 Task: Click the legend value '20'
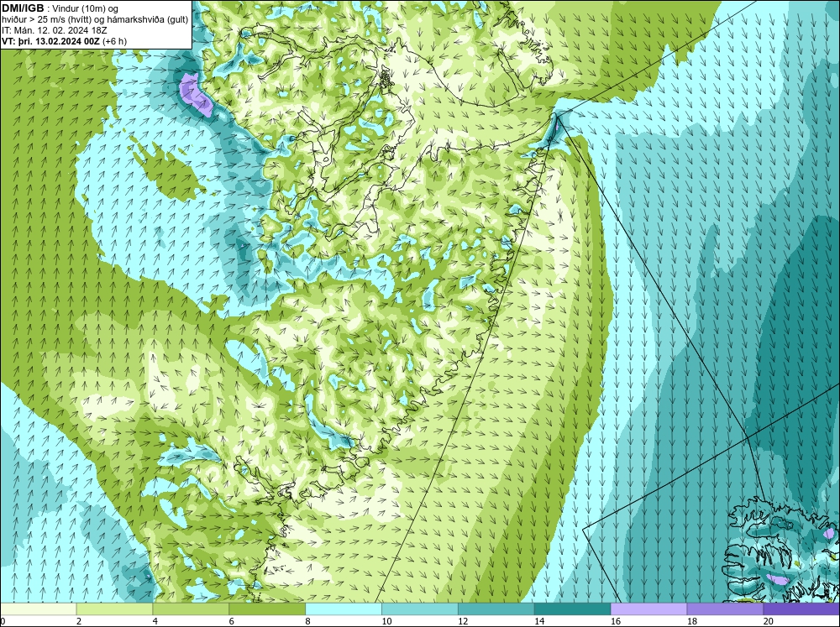click(768, 621)
